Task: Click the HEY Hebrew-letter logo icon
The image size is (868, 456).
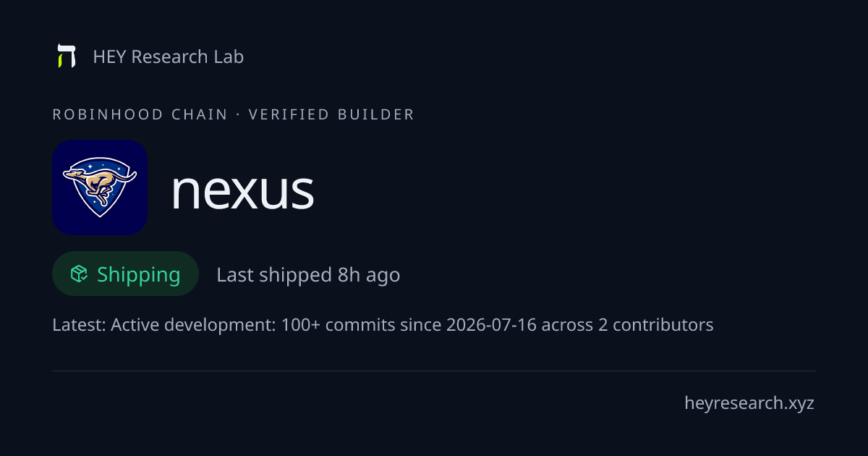Action: pos(67,56)
